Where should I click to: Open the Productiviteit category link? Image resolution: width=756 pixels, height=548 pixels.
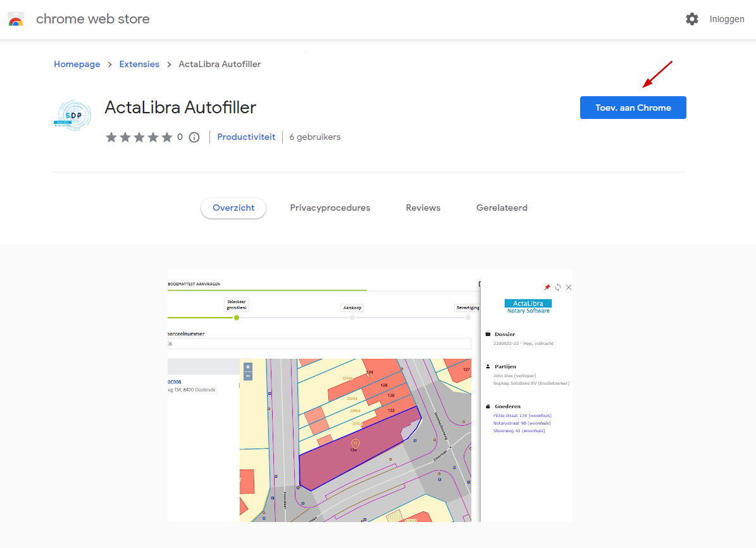pos(246,137)
